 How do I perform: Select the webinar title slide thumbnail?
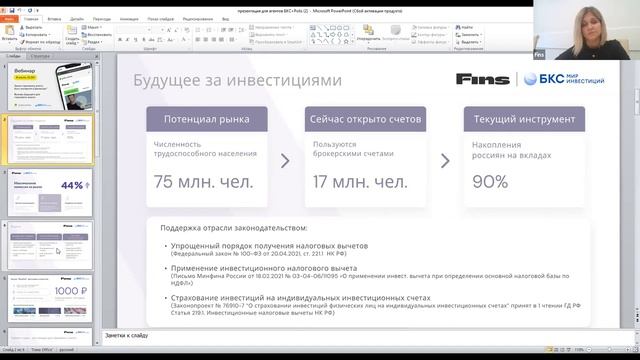click(50, 87)
